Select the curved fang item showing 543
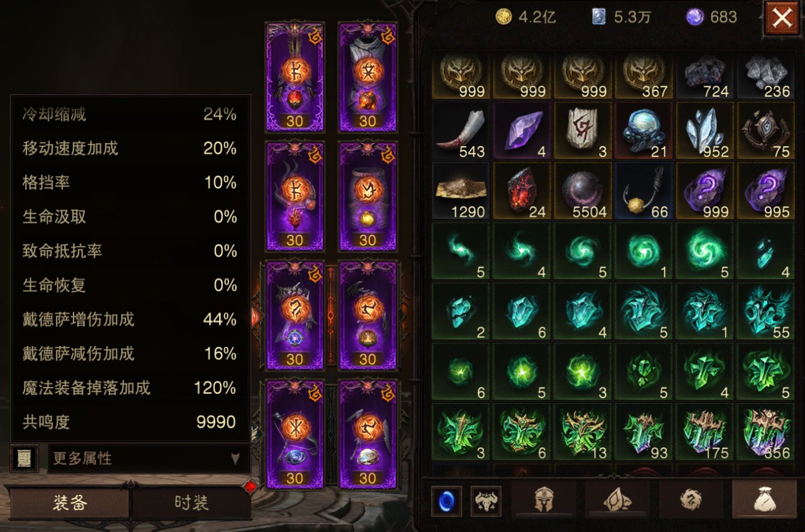The height and width of the screenshot is (532, 805). click(462, 131)
